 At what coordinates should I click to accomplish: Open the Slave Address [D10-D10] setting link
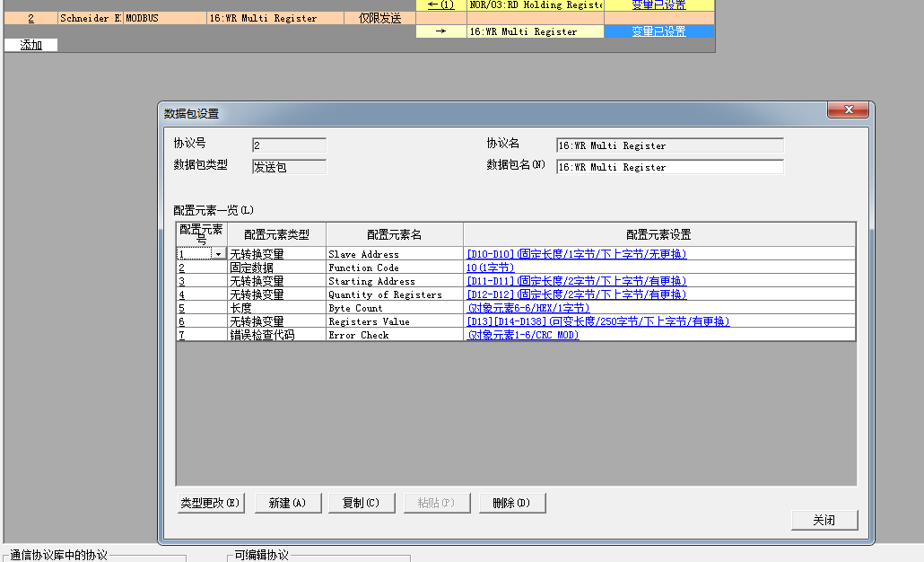pyautogui.click(x=576, y=254)
